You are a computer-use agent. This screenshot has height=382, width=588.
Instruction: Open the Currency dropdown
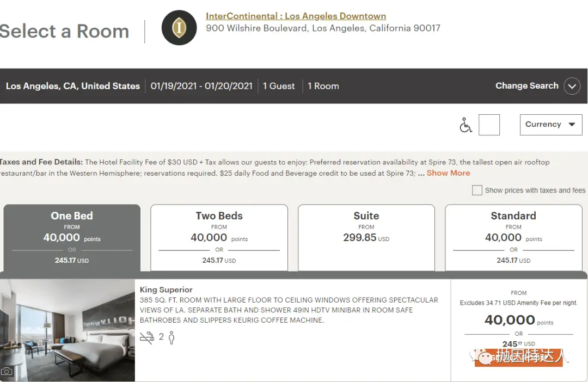(x=550, y=125)
